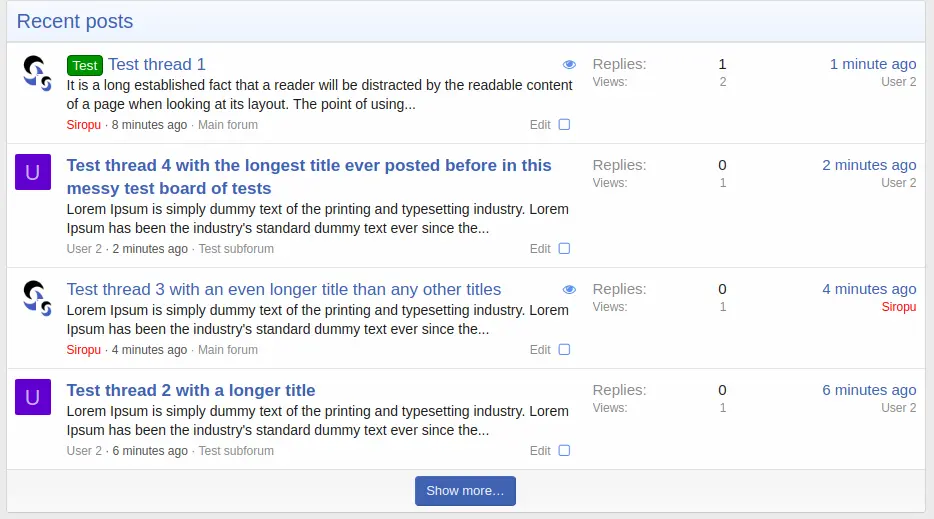This screenshot has width=934, height=519.
Task: Click purple U avatar beside Test thread 4
Action: coord(32,173)
